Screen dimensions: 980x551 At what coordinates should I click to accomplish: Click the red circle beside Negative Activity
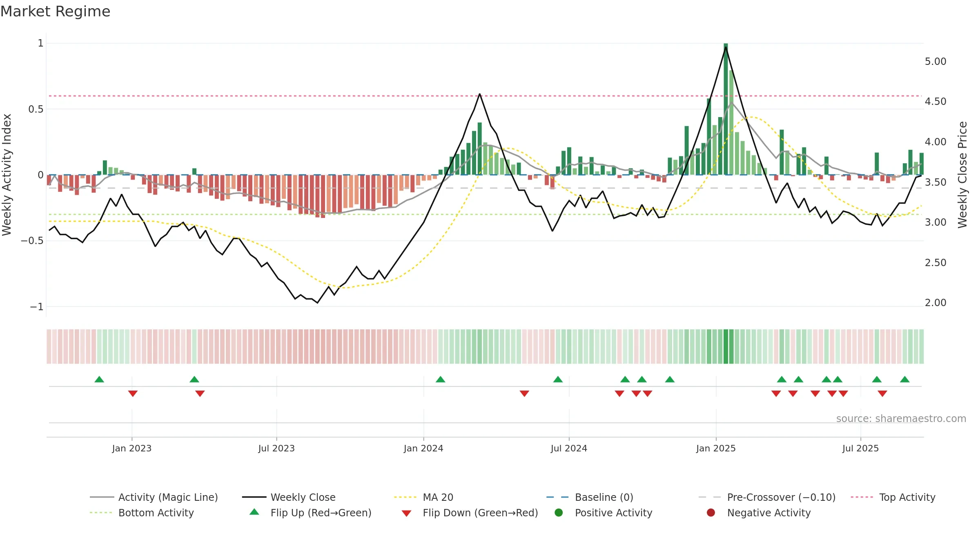(711, 512)
